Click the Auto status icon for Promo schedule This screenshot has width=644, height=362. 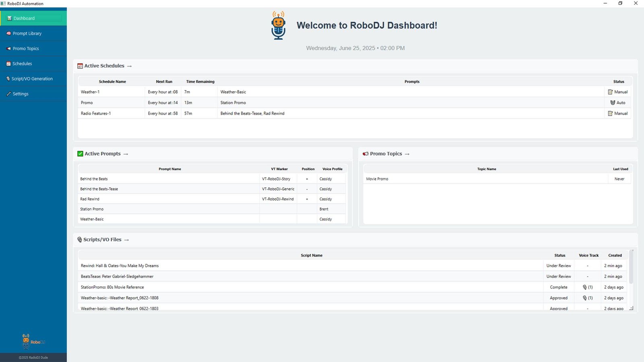pyautogui.click(x=613, y=103)
